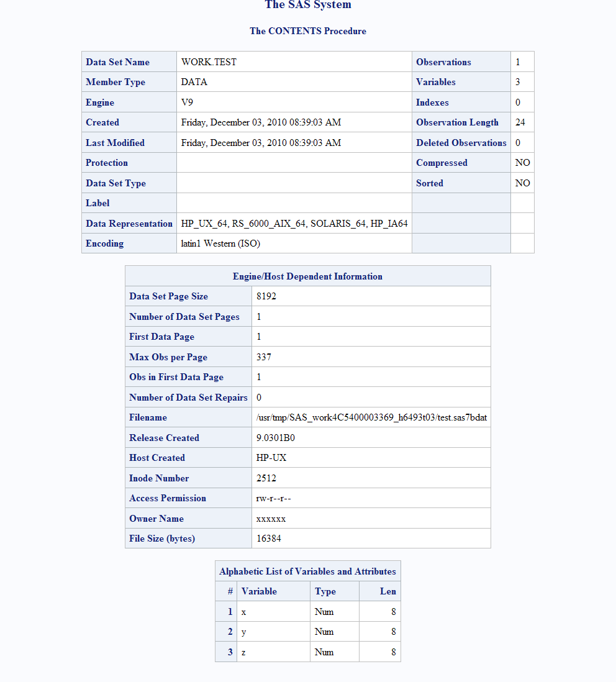Click the Data Representation value starting HP_UX_64
Image resolution: width=616 pixels, height=682 pixels.
pos(294,224)
